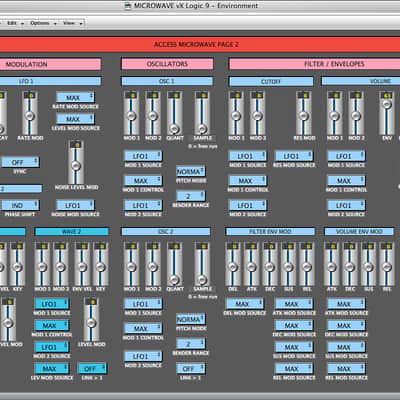
Task: Click the document icon in the window title
Action: 128,6
